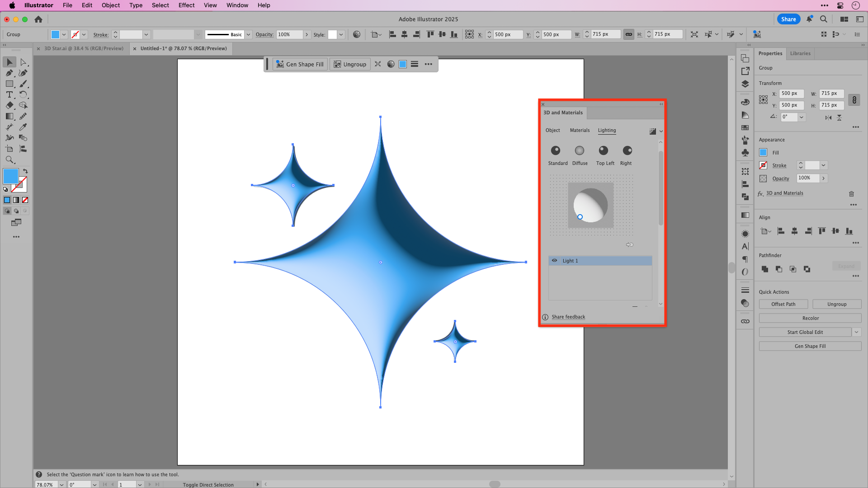Select the Zoom tool in the toolbar
The height and width of the screenshot is (488, 868).
[x=9, y=160]
